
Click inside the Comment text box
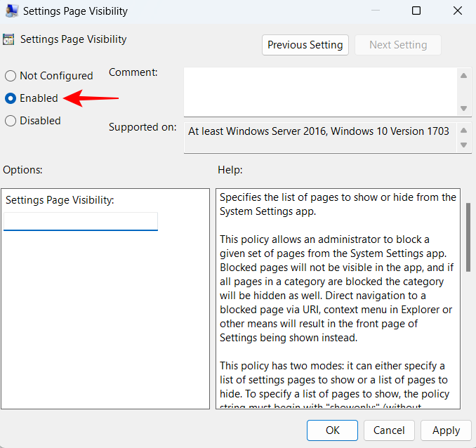click(x=319, y=91)
